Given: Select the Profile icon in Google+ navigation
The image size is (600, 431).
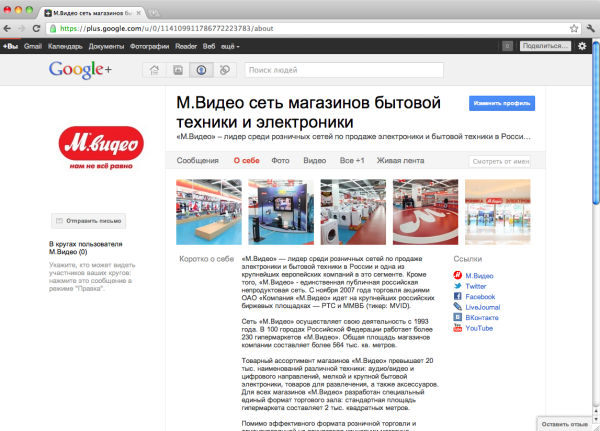Looking at the screenshot, I should (x=201, y=70).
